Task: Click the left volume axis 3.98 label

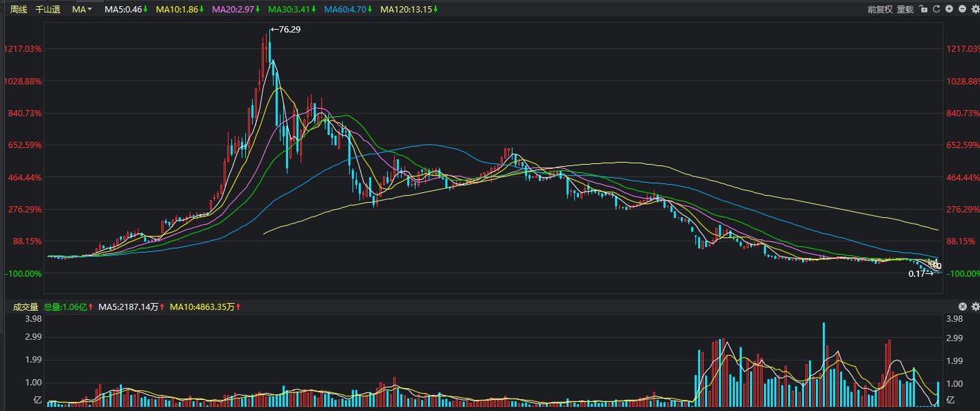Action: click(x=33, y=319)
